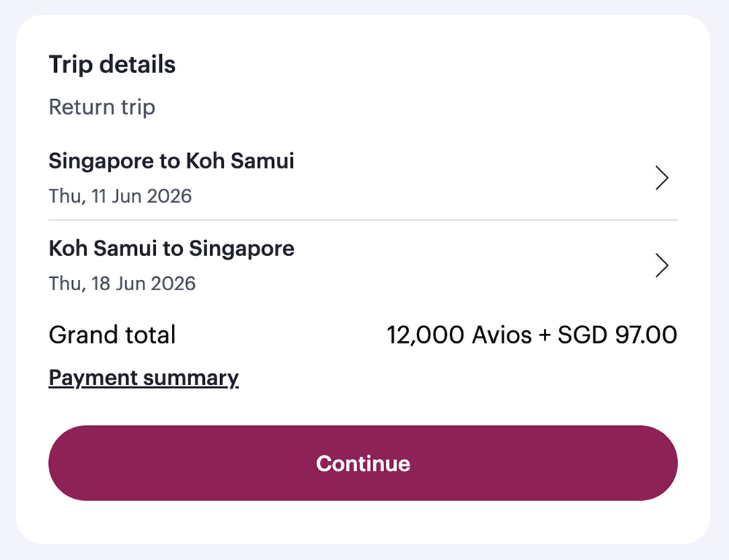Click the SGD 97.00 cash amount
This screenshot has height=560, width=729.
click(x=617, y=335)
